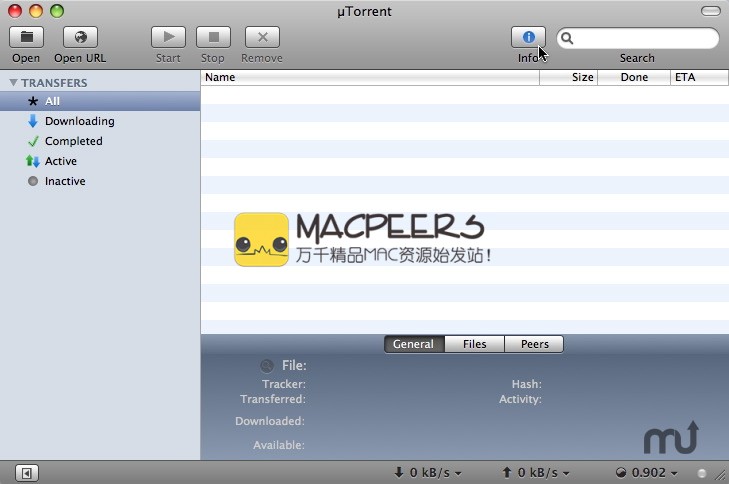Open the download speed limit dropdown
Viewport: 729px width, 484px height.
coord(429,473)
